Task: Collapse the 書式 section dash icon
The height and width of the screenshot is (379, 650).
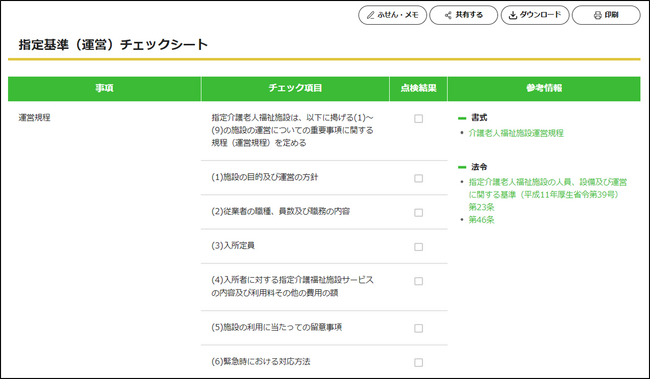Action: coord(462,118)
